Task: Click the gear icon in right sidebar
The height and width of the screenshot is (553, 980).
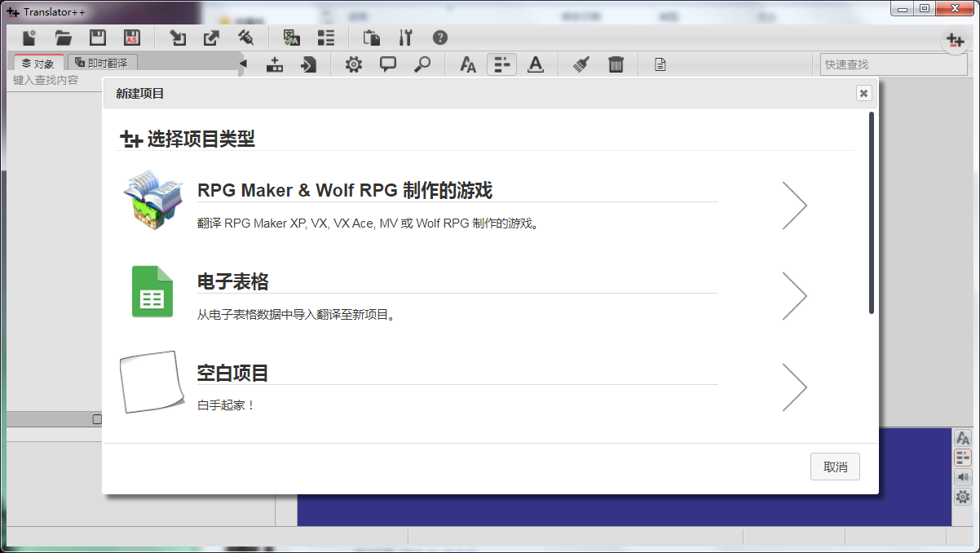Action: 963,497
